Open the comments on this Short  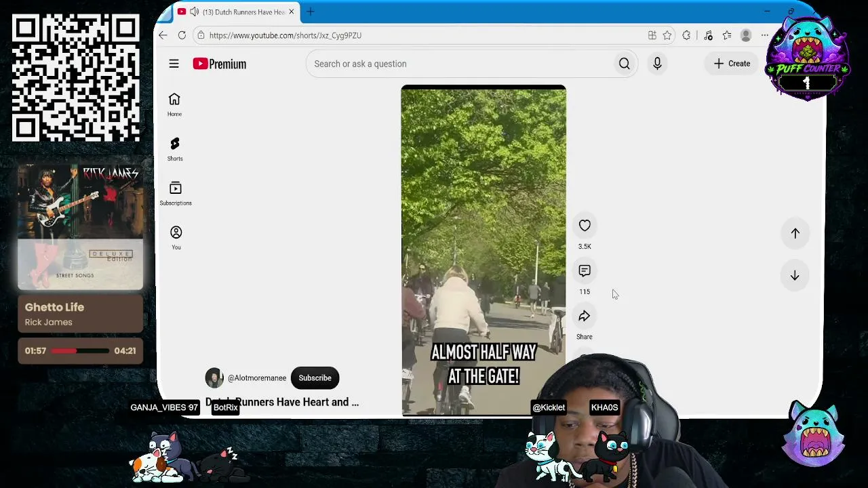585,271
